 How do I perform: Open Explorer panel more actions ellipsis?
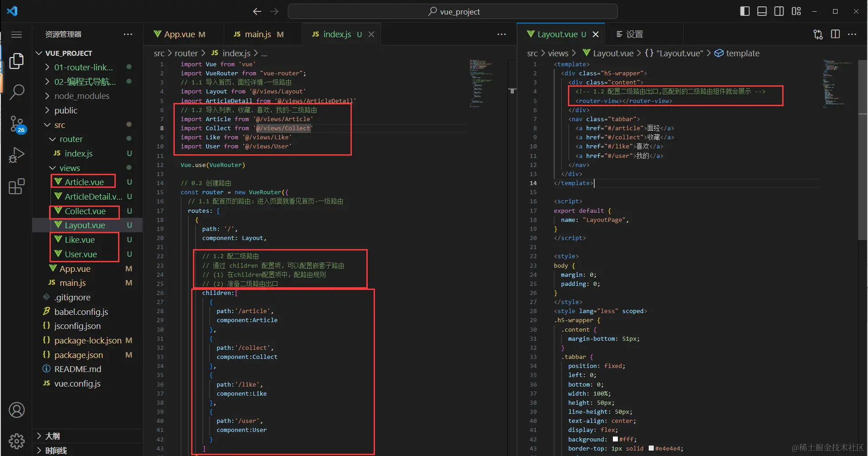click(128, 34)
